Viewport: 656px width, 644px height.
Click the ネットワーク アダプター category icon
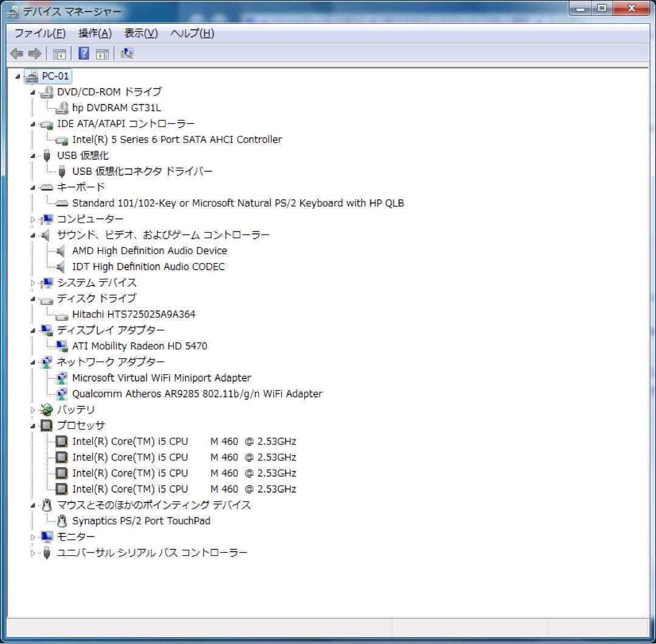point(46,362)
